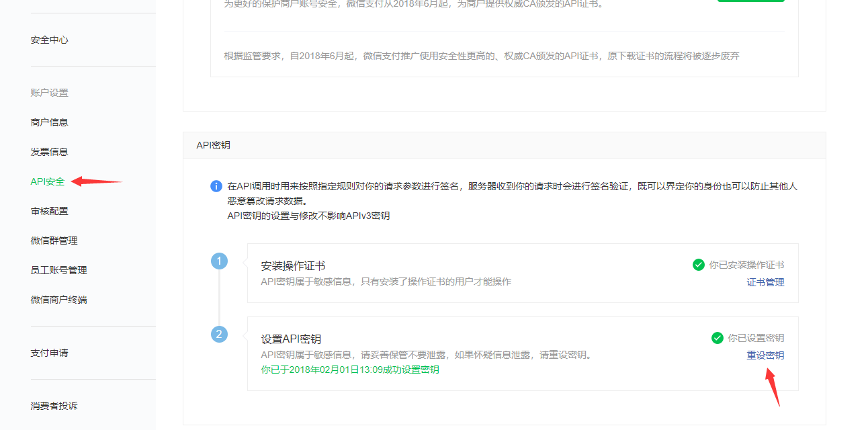The image size is (868, 430).
Task: Open 员工账号管理 from the sidebar
Action: pos(58,270)
